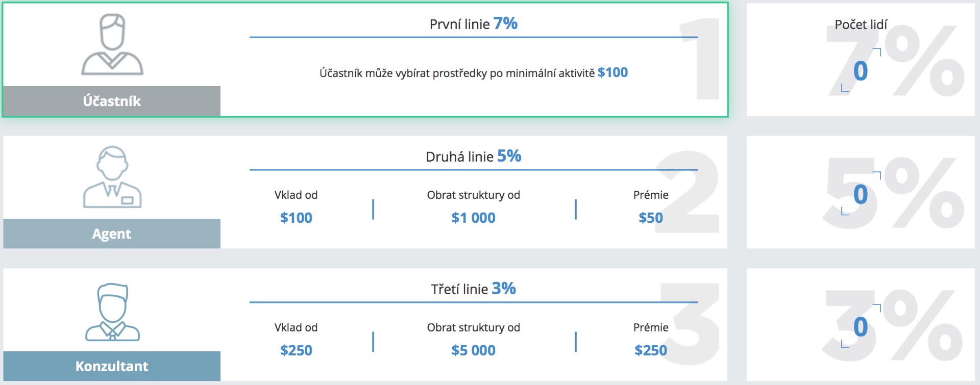Viewport: 980px width, 385px height.
Task: Click Konzultant's Obrat struktury $5 000 value
Action: (473, 350)
